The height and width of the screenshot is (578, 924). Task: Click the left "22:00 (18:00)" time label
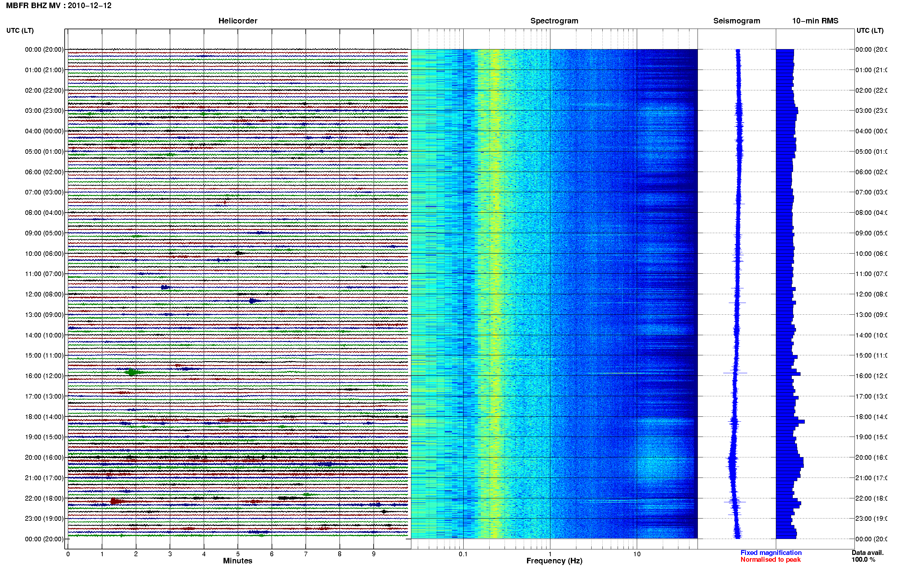(x=44, y=498)
